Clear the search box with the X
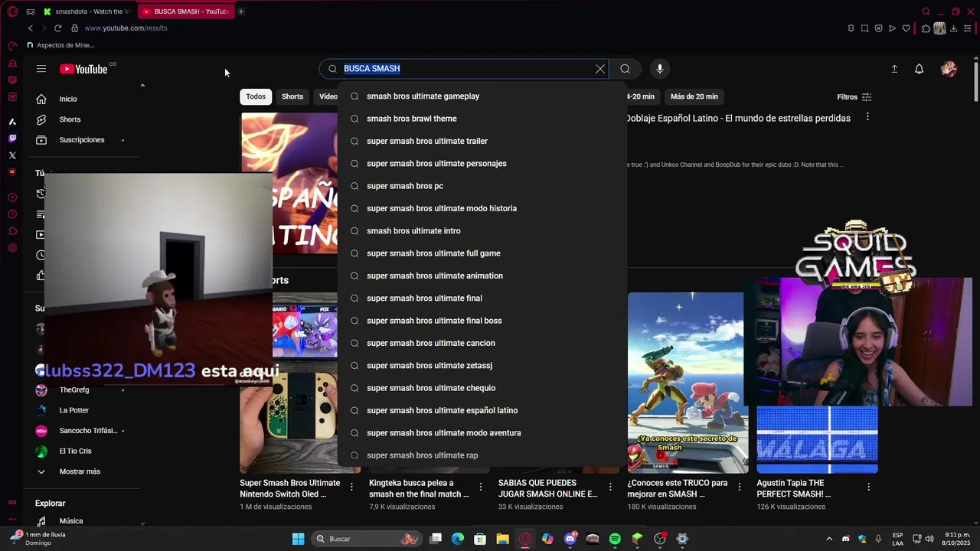 pyautogui.click(x=600, y=69)
